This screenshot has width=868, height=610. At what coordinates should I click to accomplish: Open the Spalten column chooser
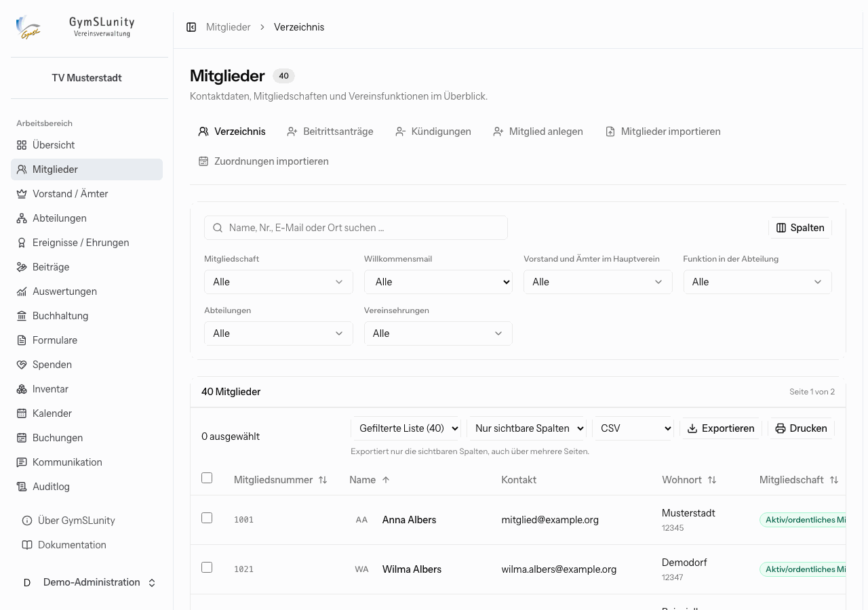800,228
